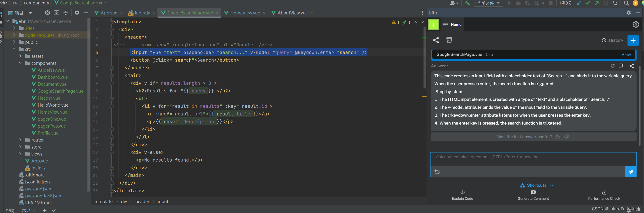Run the current file
This screenshot has height=213, width=644.
coord(509,3)
